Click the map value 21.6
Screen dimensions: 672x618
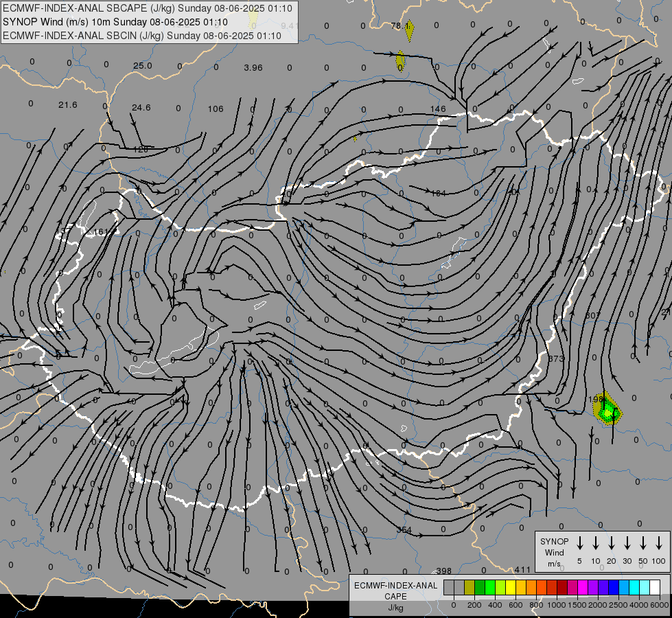pos(68,104)
